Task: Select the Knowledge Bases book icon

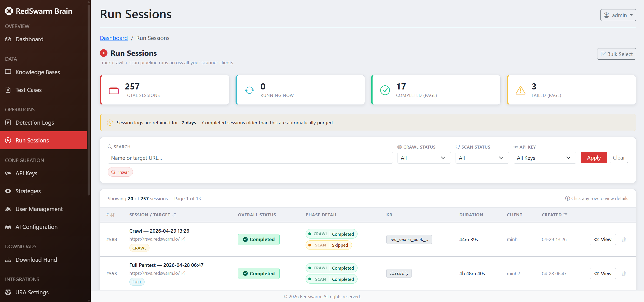Action: pos(8,72)
